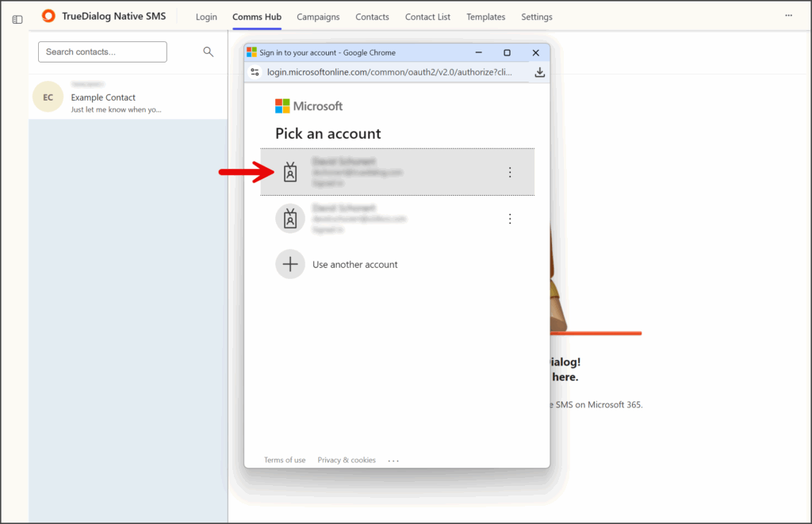Open the Terms of use link
Viewport: 812px width, 524px height.
tap(285, 460)
